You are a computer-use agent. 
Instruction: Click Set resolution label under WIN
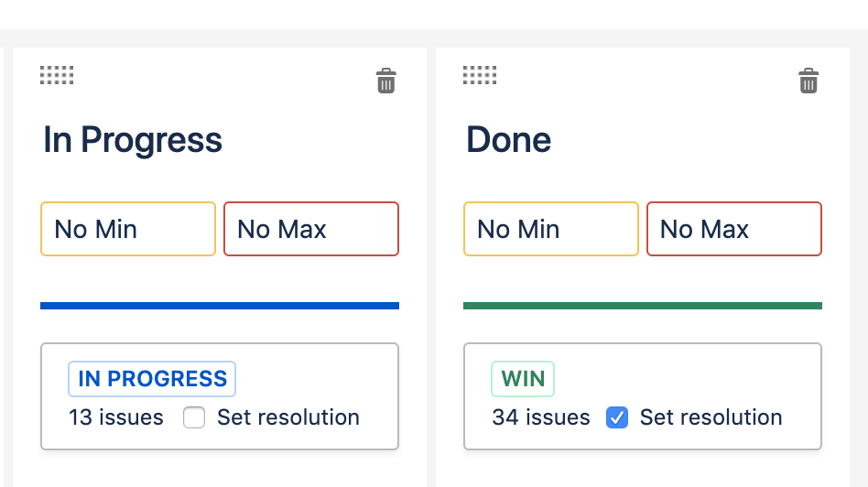(x=711, y=417)
